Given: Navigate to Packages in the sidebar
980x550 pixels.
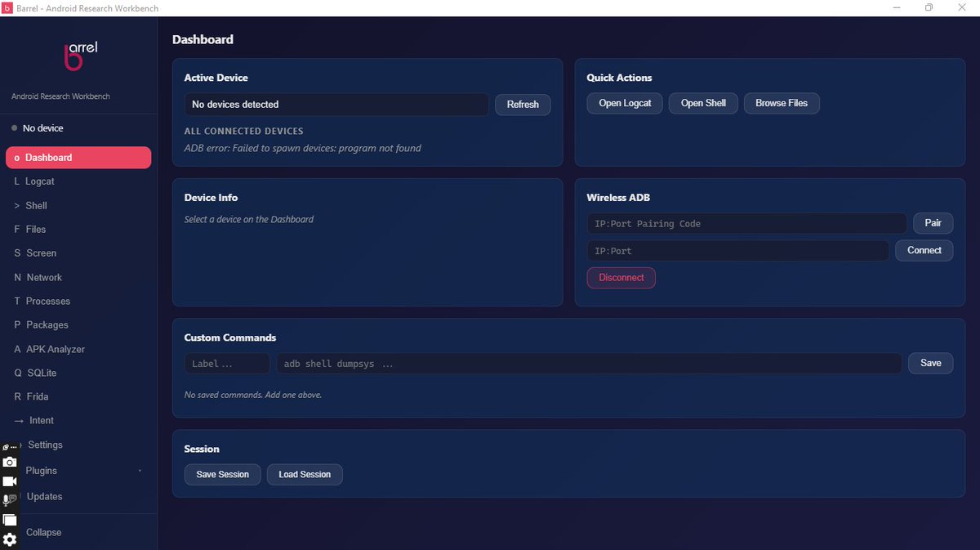Looking at the screenshot, I should [x=78, y=325].
